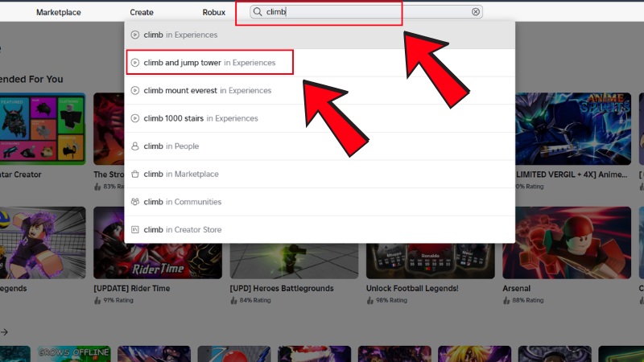Click '98% Rating' under Football Legends
Viewport: 644px width, 362px height.
[391, 300]
